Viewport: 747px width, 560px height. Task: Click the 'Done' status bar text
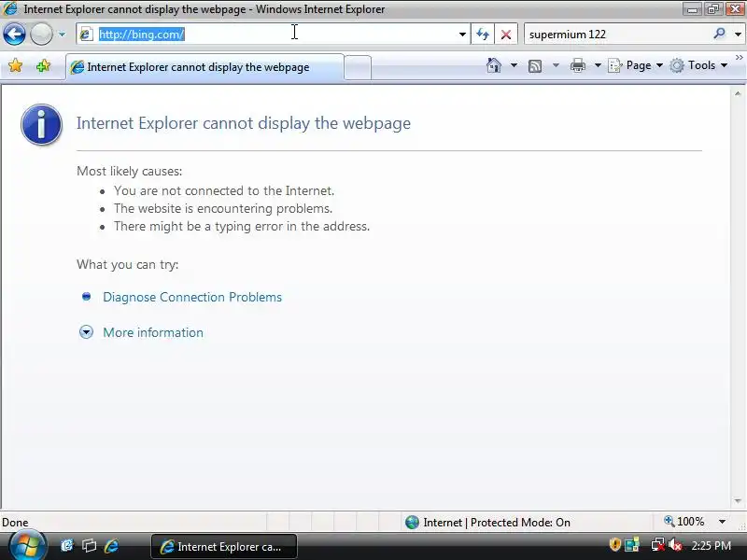coord(15,523)
